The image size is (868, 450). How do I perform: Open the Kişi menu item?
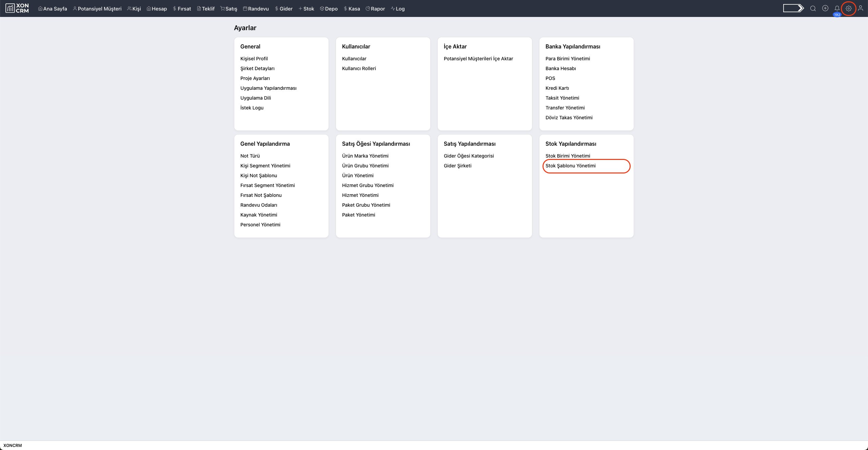134,9
